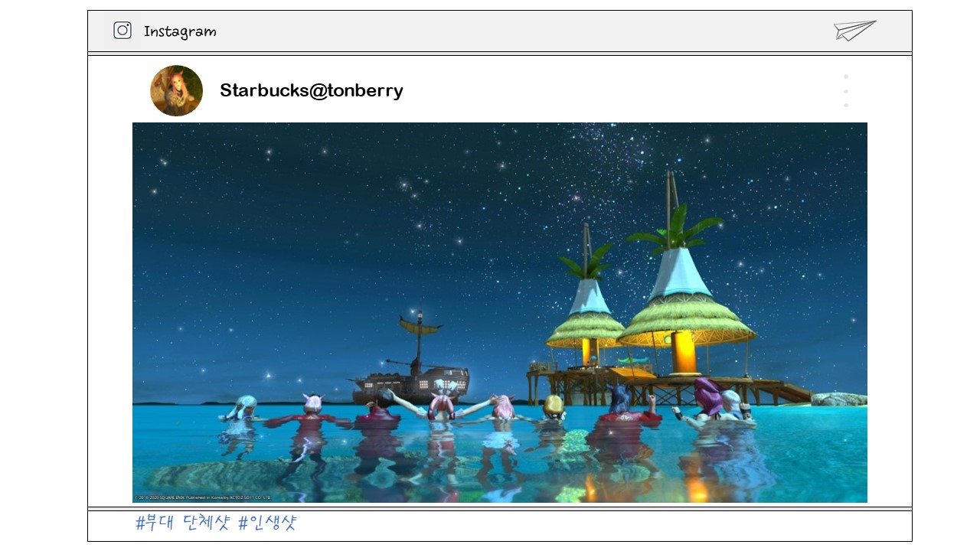Click the larger thatched hut's glowing lantern pillar
Image resolution: width=980 pixels, height=551 pixels.
click(681, 354)
